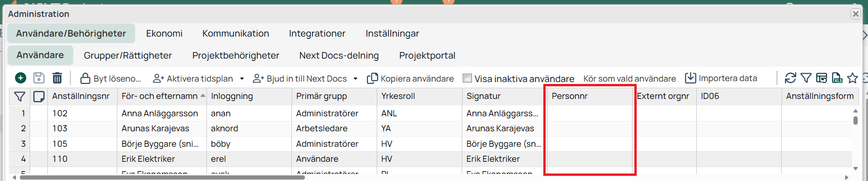The width and height of the screenshot is (868, 181).
Task: Click the green add user icon
Action: 21,78
